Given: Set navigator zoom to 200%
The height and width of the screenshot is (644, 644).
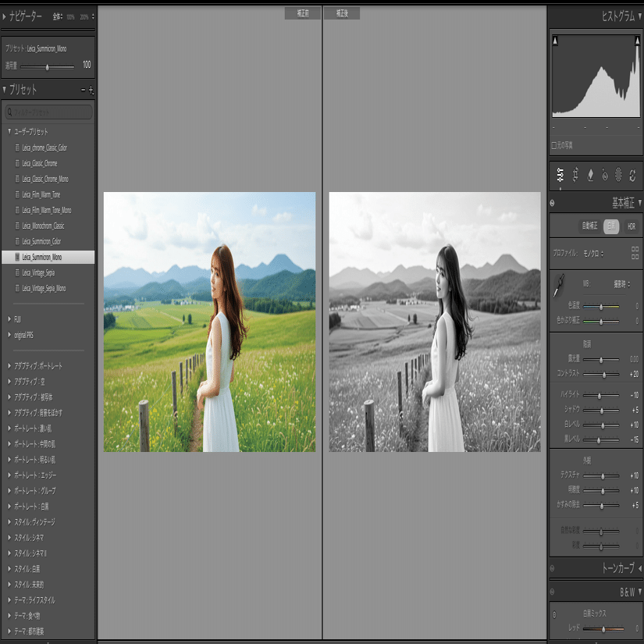Looking at the screenshot, I should (x=84, y=17).
